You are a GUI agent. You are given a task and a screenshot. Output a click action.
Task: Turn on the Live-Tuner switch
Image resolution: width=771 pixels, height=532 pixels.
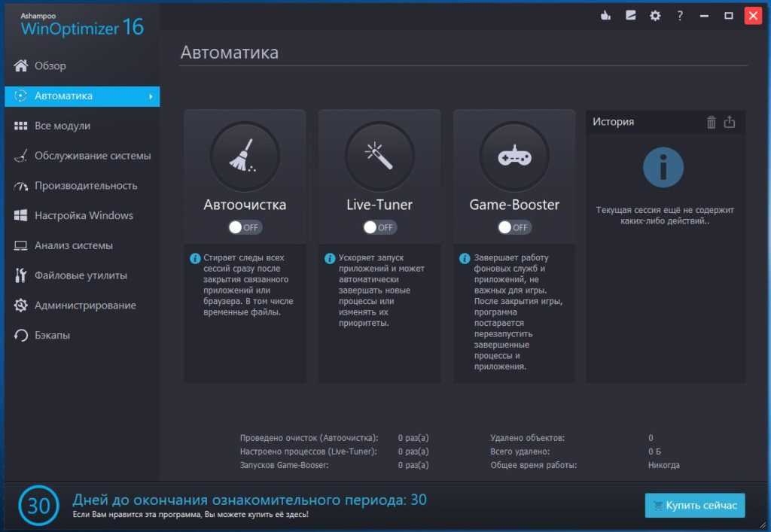[x=379, y=227]
